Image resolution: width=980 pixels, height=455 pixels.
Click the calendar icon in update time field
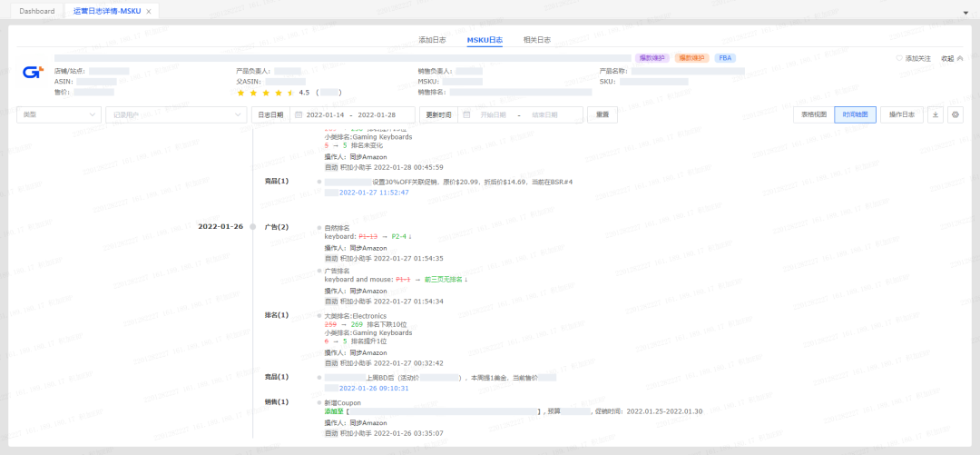coord(466,115)
